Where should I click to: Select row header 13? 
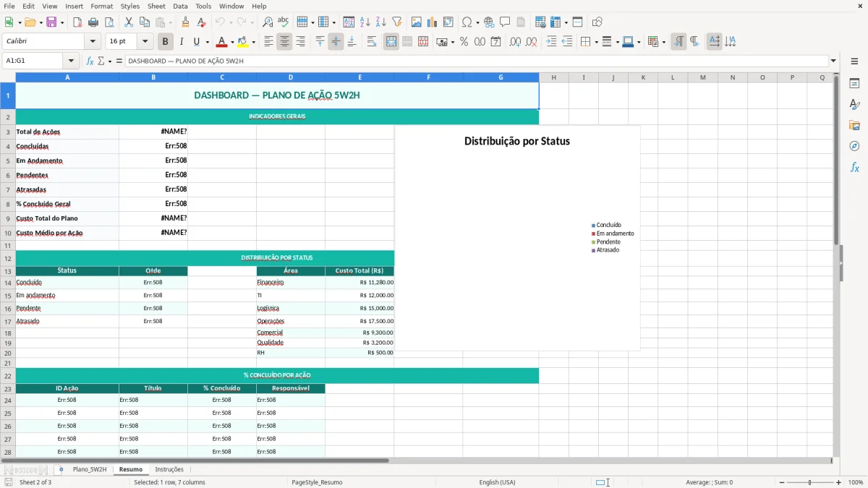tap(8, 271)
